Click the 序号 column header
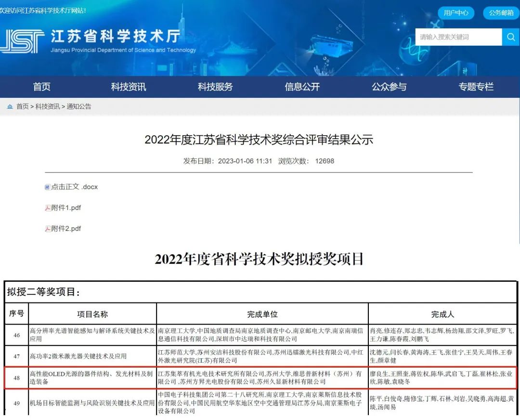Viewport: 520px width, 420px height. (16, 314)
